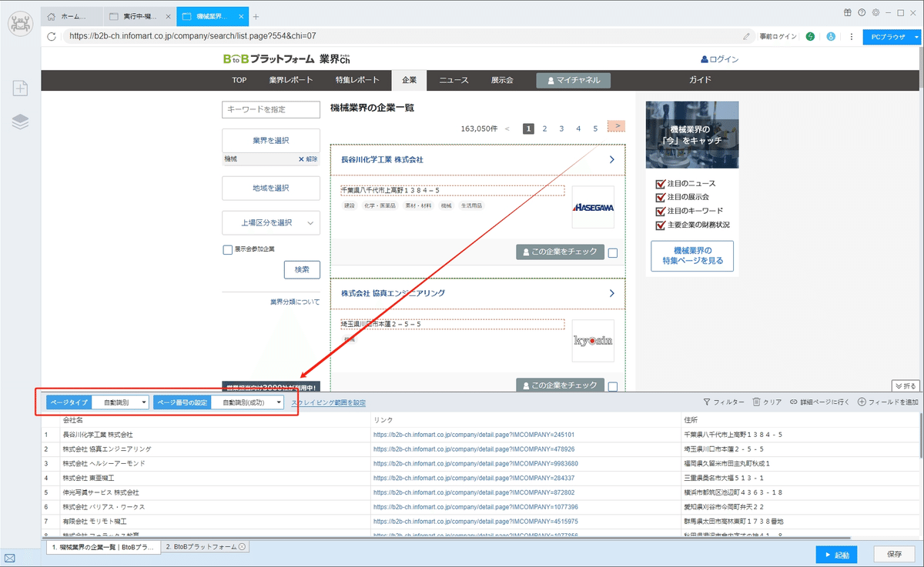This screenshot has width=924, height=567.
Task: Click the 検索 search button
Action: 302,269
